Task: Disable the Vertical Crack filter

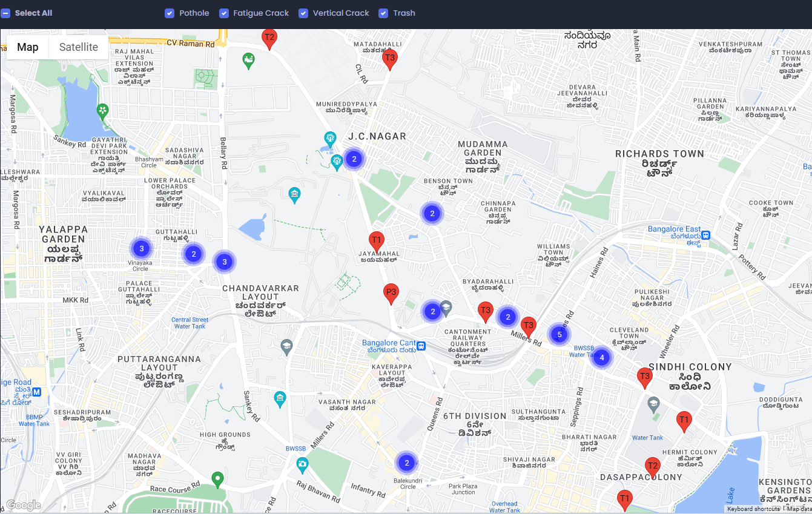Action: pos(303,13)
